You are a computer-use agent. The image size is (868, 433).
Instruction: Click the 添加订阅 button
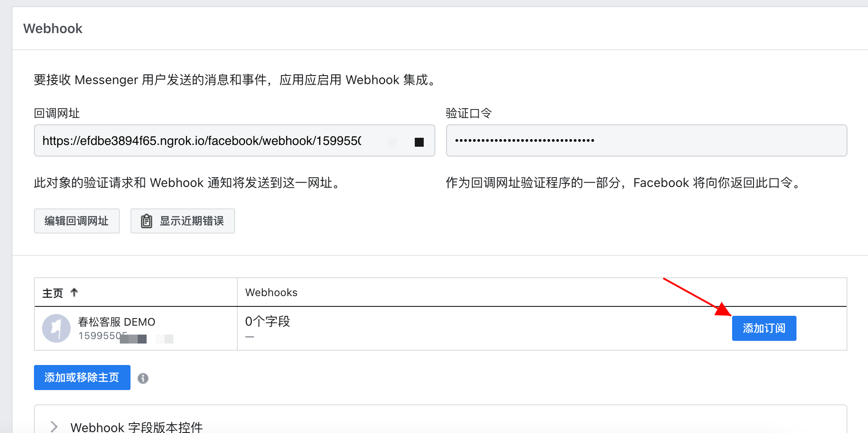coord(764,328)
